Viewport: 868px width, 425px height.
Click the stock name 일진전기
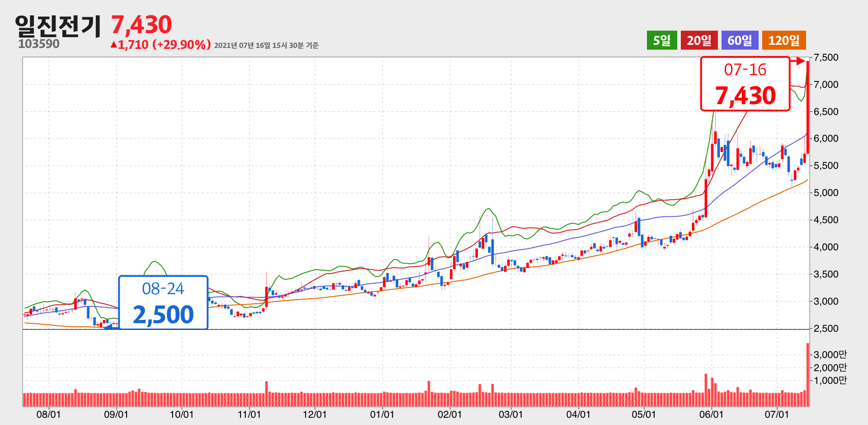click(x=58, y=26)
